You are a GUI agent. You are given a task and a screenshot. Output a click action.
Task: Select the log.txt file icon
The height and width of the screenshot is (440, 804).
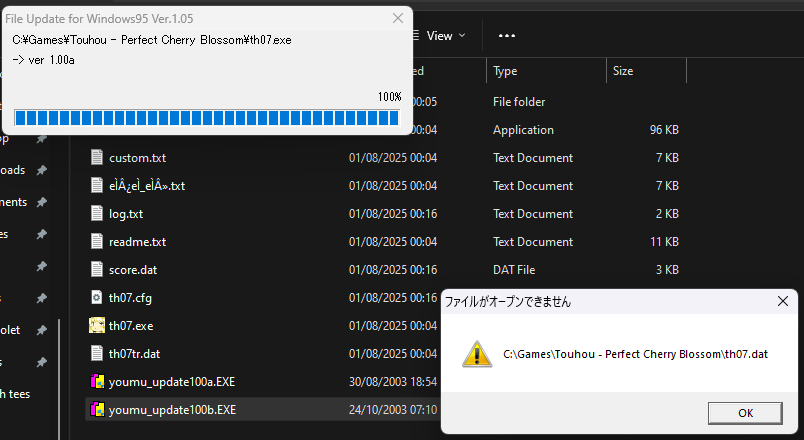[x=97, y=213]
